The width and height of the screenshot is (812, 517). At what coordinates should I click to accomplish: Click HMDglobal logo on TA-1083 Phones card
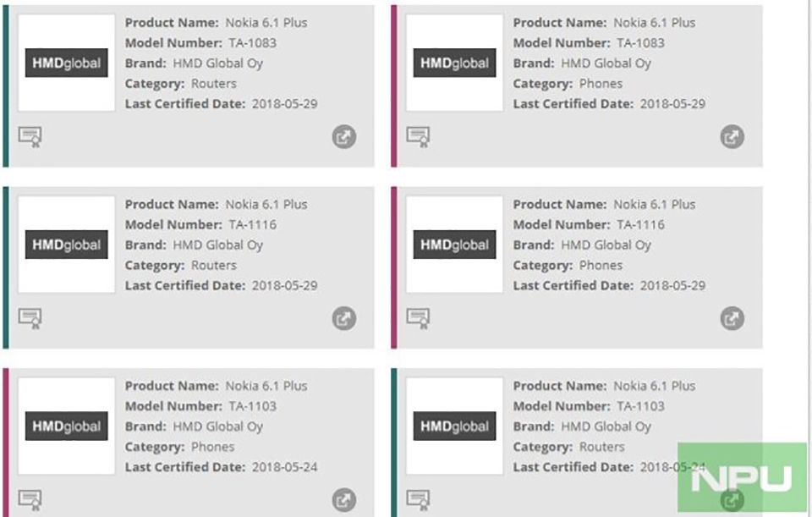click(454, 63)
